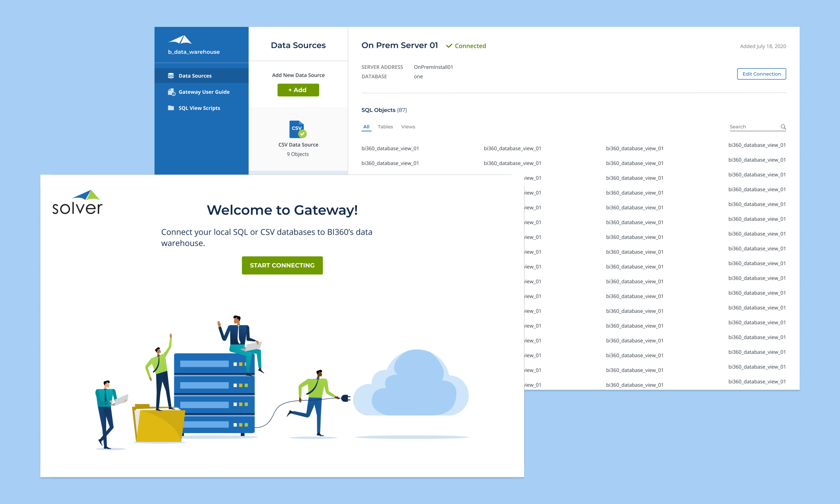Click the Edit Connection button
Screen dimensions: 840x504
(x=761, y=74)
